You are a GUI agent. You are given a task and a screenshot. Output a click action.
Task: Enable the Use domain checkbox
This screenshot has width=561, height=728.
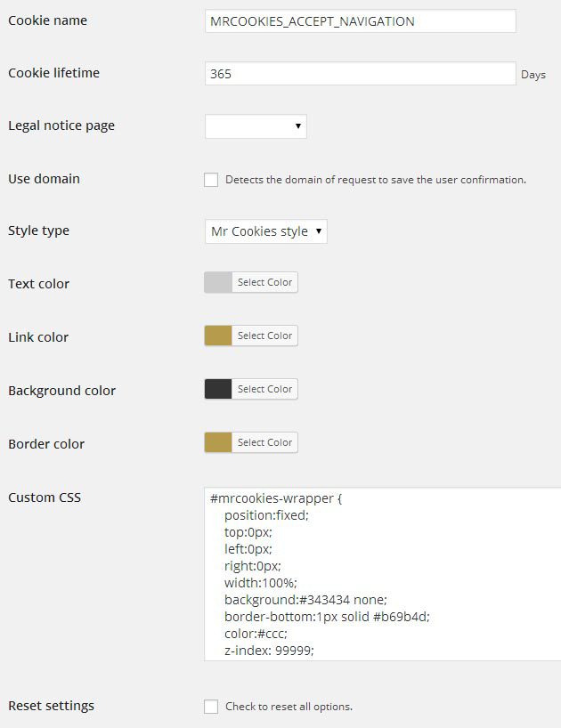coord(211,180)
